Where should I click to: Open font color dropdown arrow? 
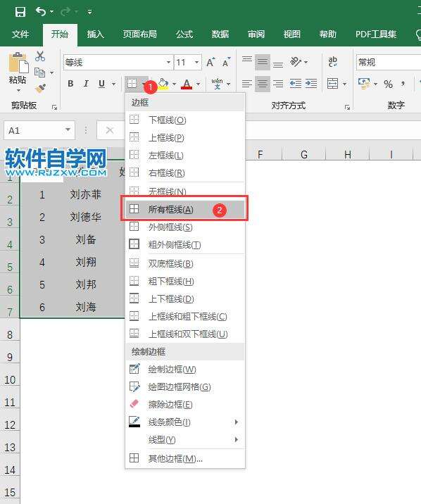pos(199,84)
